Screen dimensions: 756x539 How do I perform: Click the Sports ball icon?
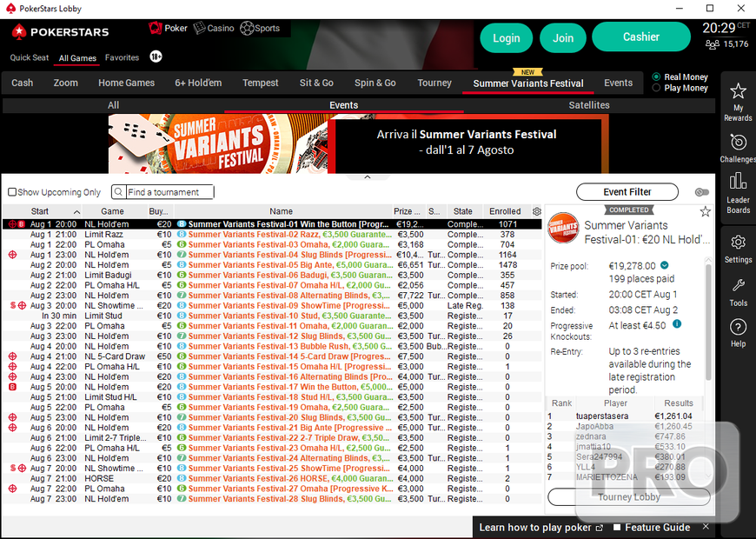pos(247,28)
